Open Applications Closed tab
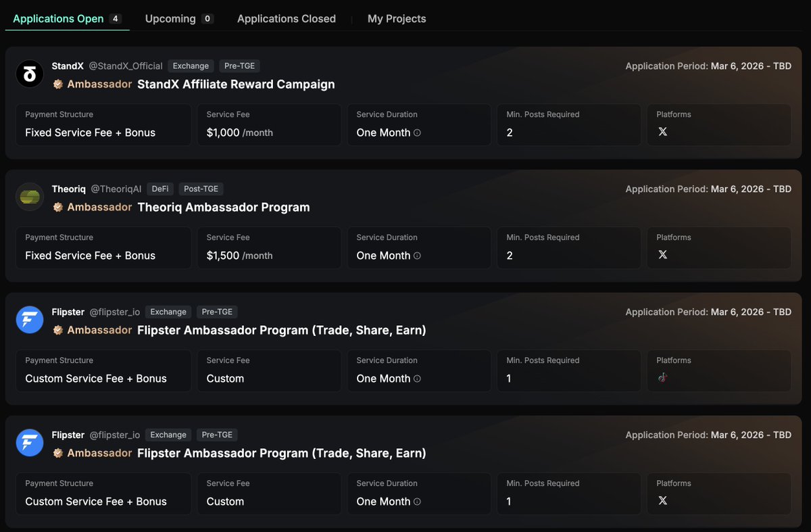Screen dimensions: 811x532 tap(287, 19)
